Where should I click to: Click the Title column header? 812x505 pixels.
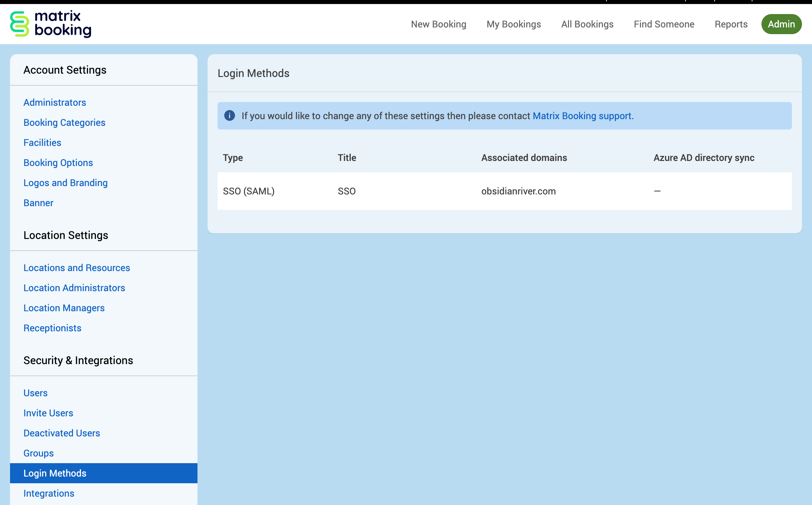(347, 158)
